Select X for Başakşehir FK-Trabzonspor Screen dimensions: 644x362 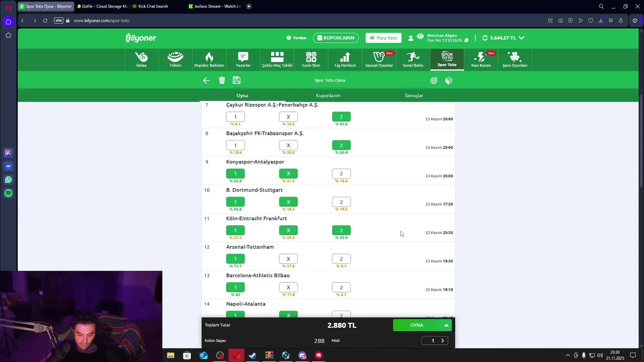288,145
